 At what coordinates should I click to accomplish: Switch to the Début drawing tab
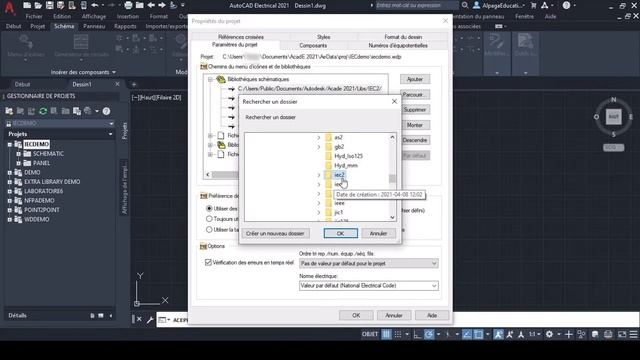[x=22, y=84]
